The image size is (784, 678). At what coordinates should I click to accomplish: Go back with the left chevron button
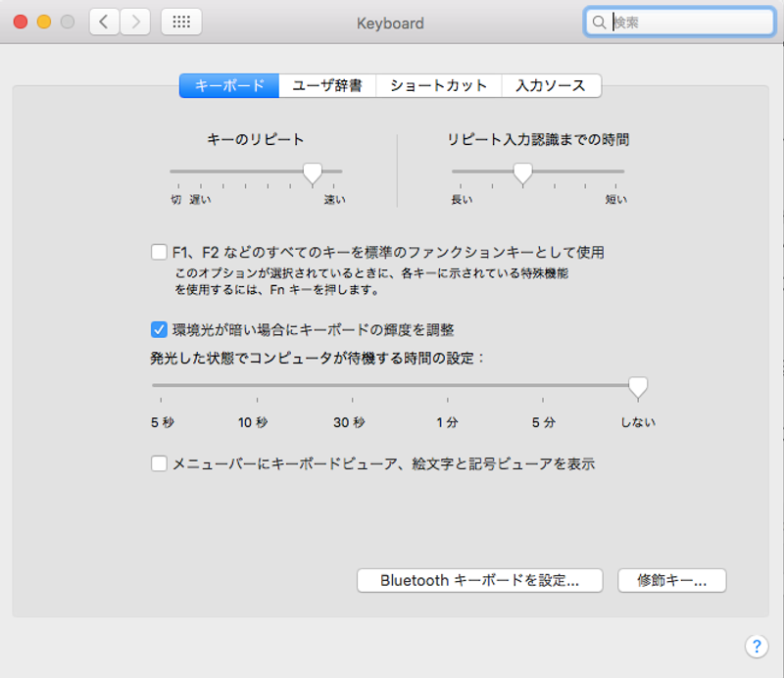click(104, 22)
